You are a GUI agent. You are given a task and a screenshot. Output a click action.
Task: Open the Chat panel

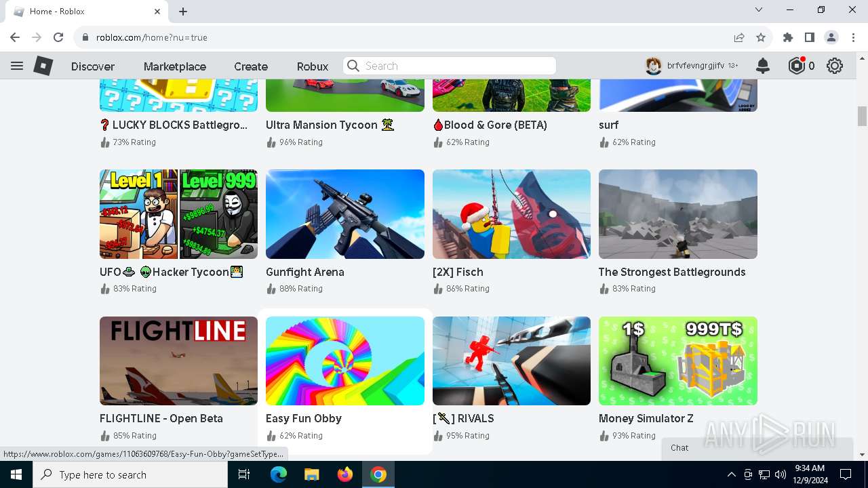(x=757, y=447)
